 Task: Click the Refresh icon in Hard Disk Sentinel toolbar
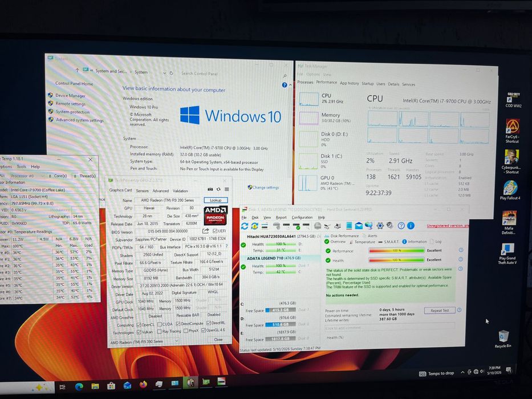244,226
